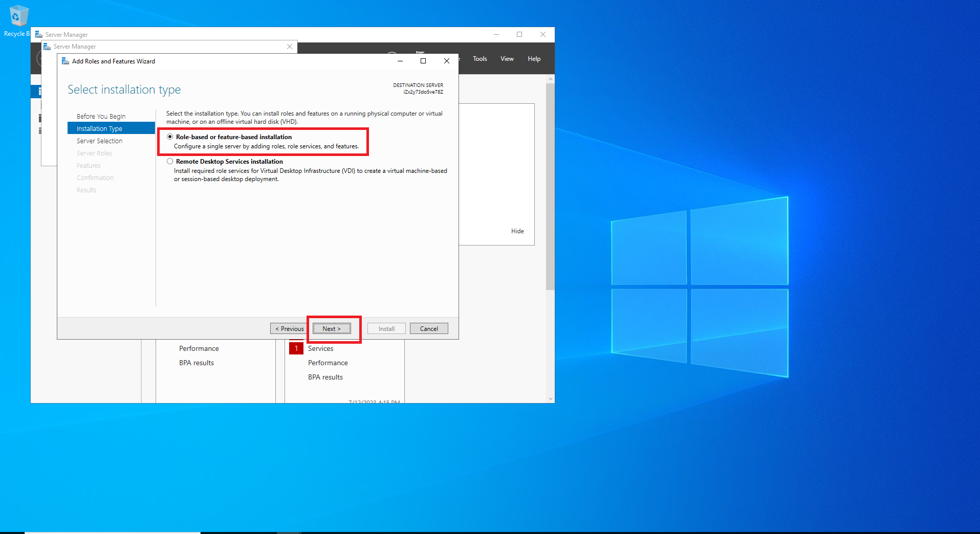This screenshot has height=534, width=980.
Task: Open the Help menu in Server Manager
Action: point(534,59)
